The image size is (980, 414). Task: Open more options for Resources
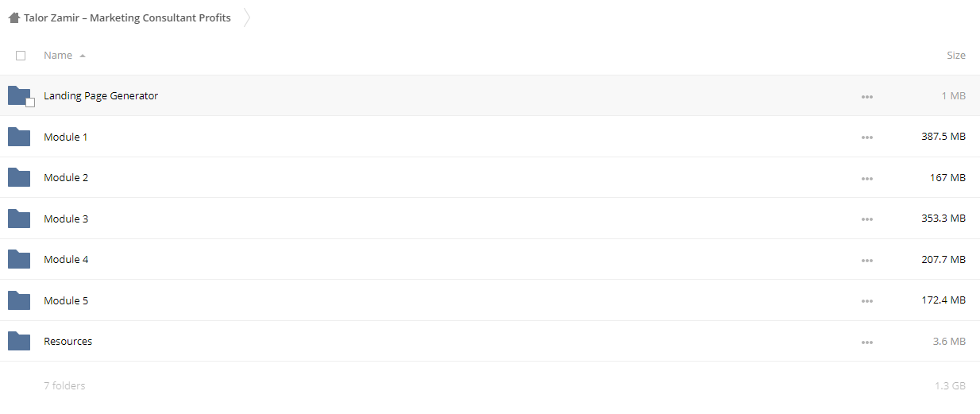click(x=866, y=342)
